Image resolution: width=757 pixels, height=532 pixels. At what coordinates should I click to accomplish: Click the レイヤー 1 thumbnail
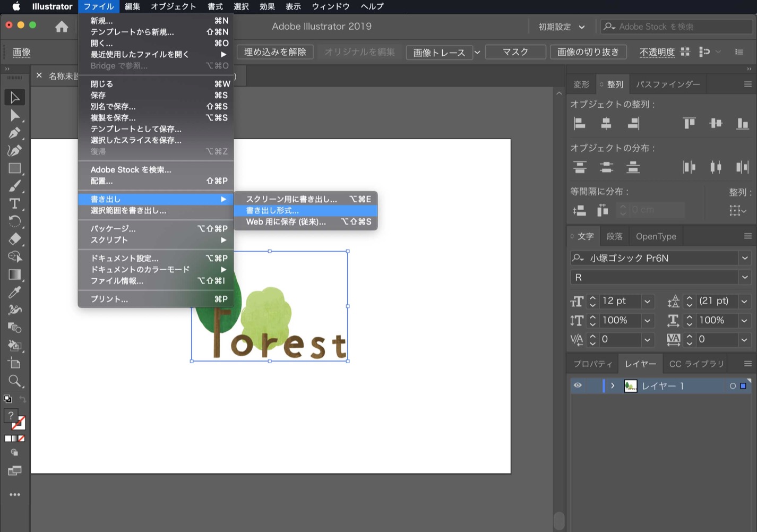631,386
